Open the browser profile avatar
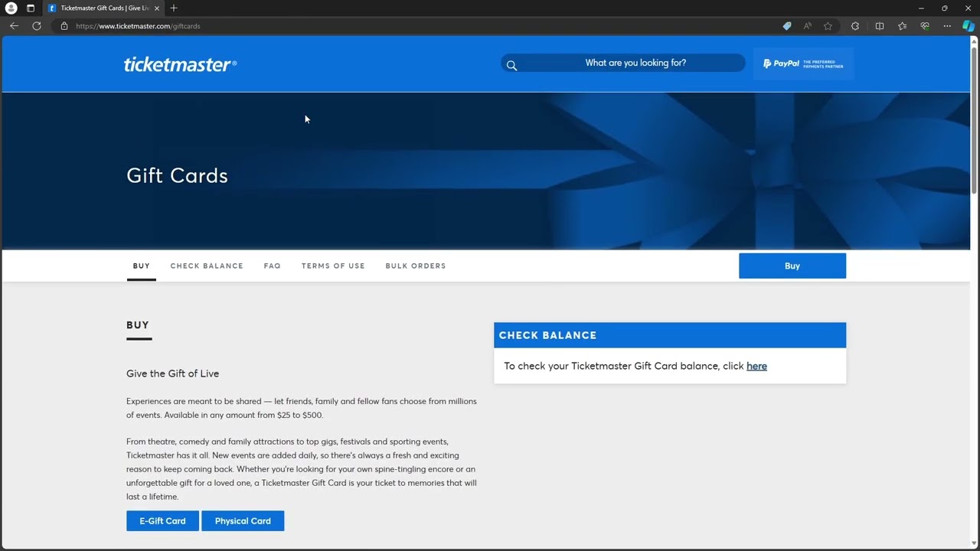Viewport: 980px width, 551px height. pyautogui.click(x=11, y=8)
